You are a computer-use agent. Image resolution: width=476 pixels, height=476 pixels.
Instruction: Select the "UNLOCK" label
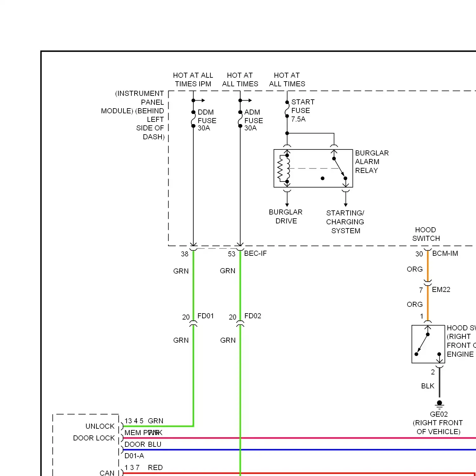(100, 426)
